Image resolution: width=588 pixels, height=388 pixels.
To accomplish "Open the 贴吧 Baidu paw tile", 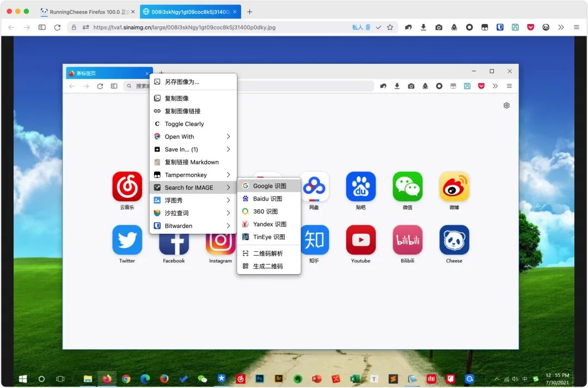I will (x=361, y=186).
